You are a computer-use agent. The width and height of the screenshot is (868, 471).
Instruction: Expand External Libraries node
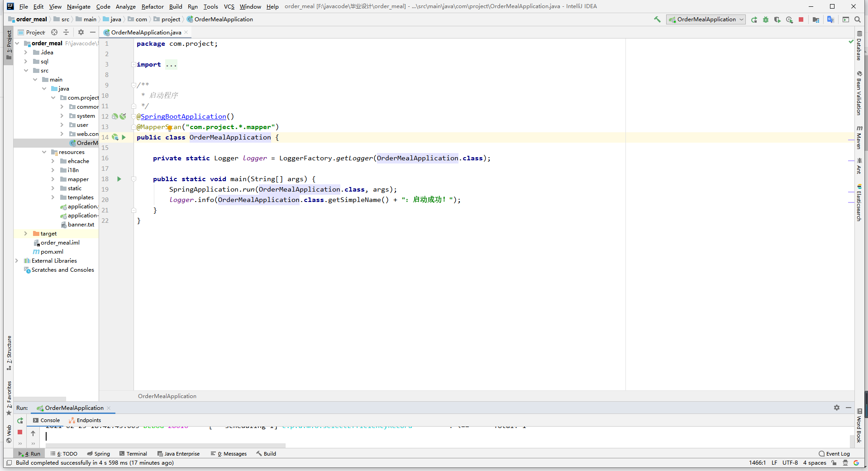coord(17,261)
